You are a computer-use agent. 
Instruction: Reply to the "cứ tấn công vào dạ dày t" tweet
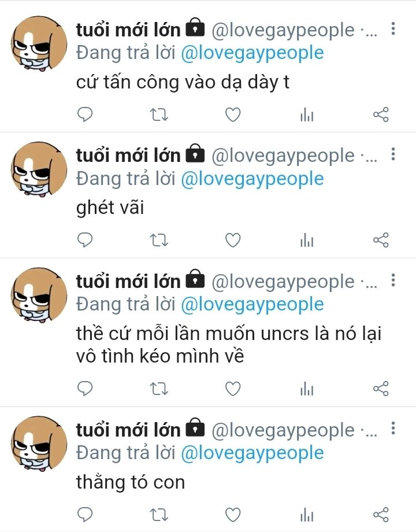point(85,114)
